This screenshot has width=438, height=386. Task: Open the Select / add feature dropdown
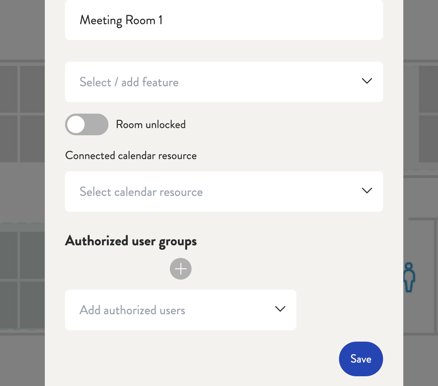224,82
